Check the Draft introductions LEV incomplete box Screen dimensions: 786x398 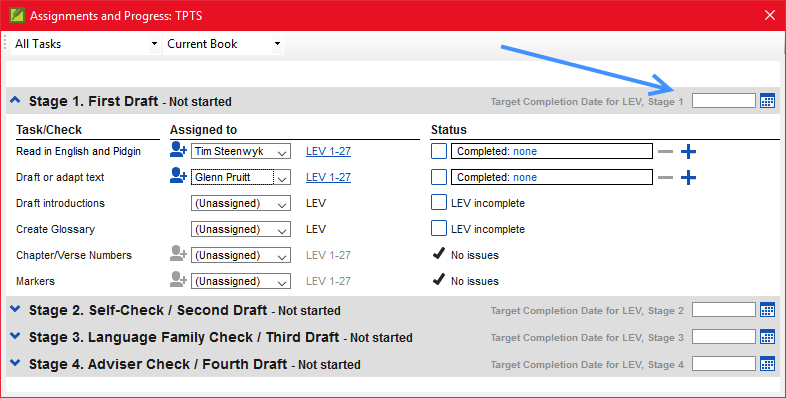[x=439, y=203]
